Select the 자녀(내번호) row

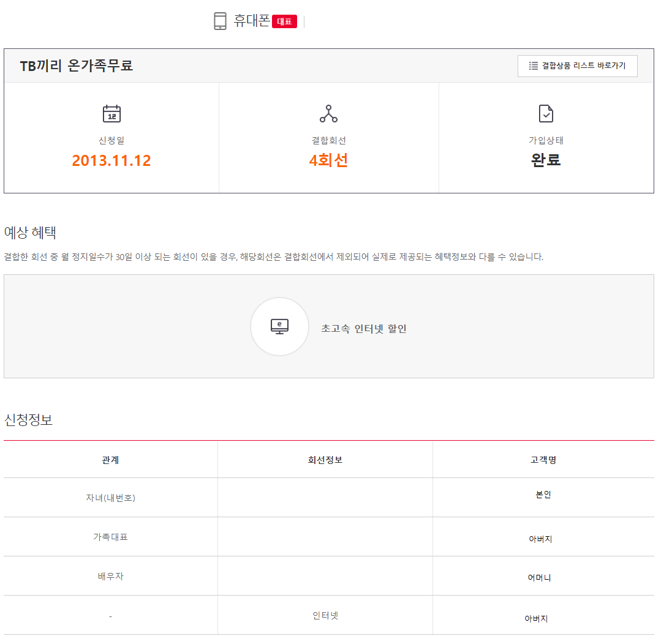click(x=110, y=498)
